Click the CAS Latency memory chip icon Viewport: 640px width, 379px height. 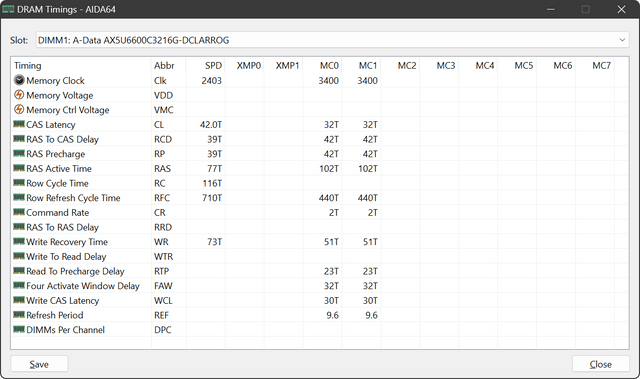(x=19, y=124)
